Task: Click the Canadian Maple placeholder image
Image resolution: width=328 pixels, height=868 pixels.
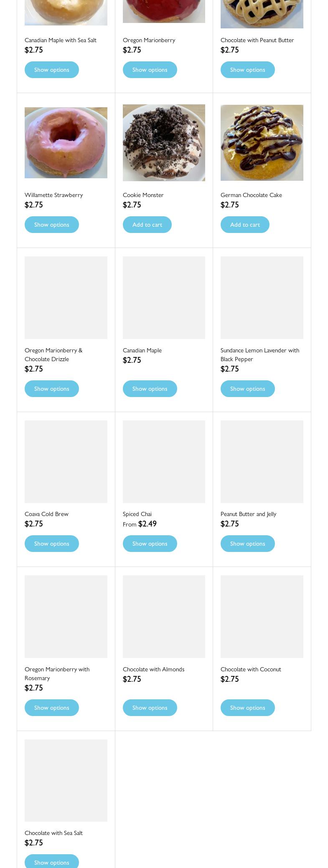Action: (x=164, y=298)
